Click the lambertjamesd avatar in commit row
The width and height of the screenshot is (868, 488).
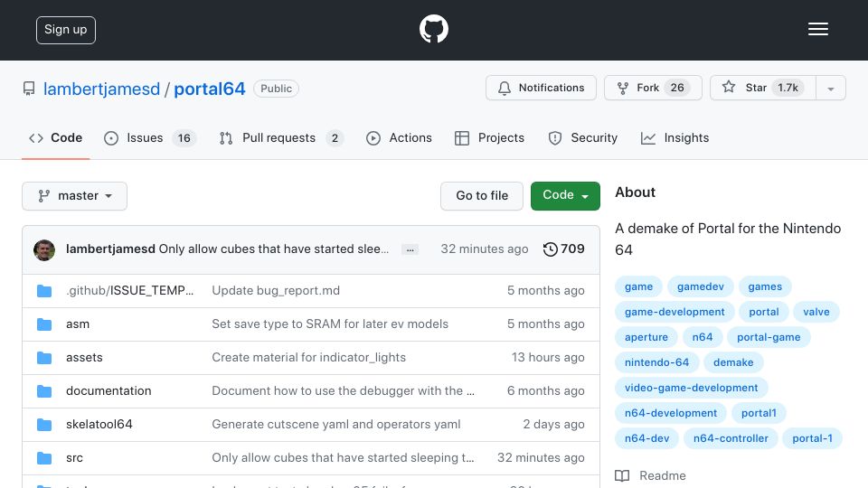[x=44, y=250]
